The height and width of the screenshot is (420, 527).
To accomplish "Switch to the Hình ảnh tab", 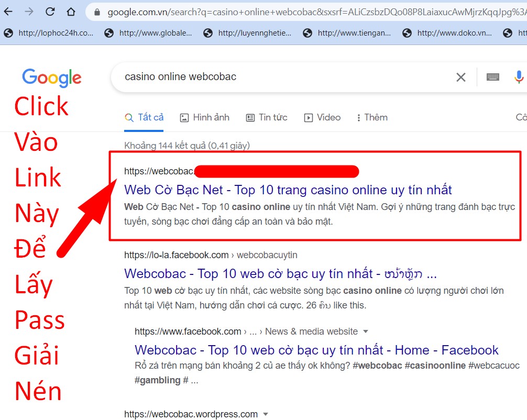I will [x=205, y=118].
